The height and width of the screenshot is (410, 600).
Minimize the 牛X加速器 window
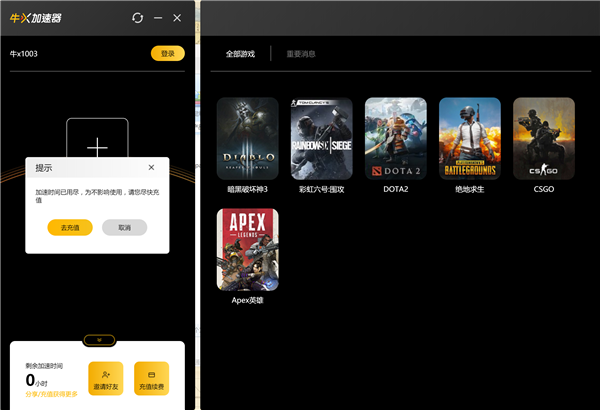click(158, 18)
